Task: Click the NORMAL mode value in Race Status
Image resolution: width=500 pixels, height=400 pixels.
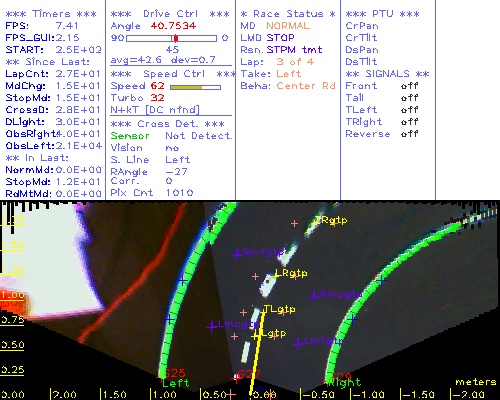Action: tap(288, 26)
